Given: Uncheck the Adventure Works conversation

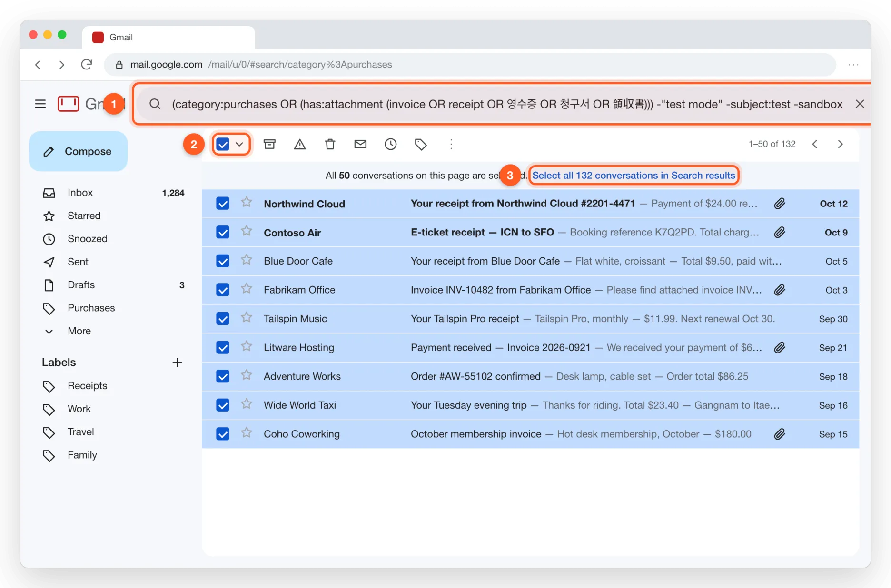Looking at the screenshot, I should [x=223, y=376].
